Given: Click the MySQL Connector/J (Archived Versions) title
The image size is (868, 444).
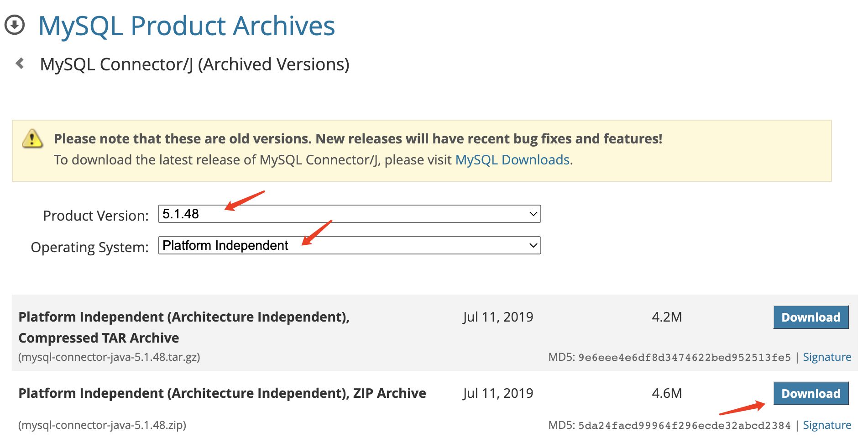Looking at the screenshot, I should 195,64.
